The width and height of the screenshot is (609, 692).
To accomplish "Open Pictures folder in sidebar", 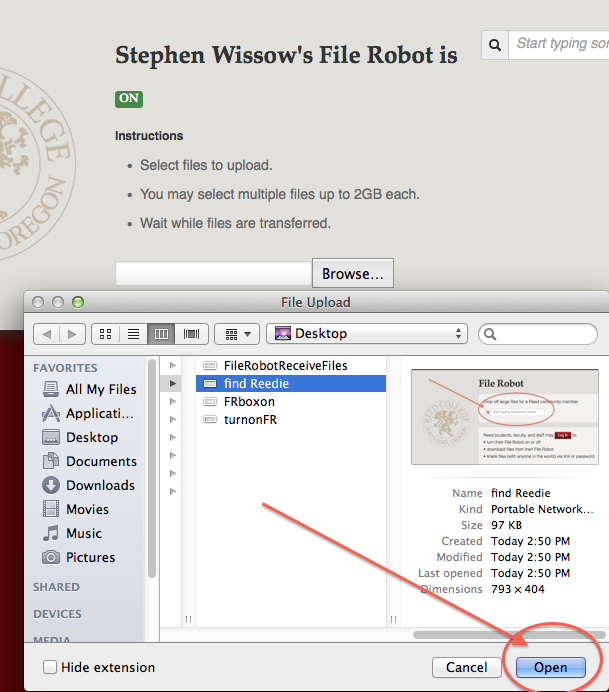I will 90,557.
